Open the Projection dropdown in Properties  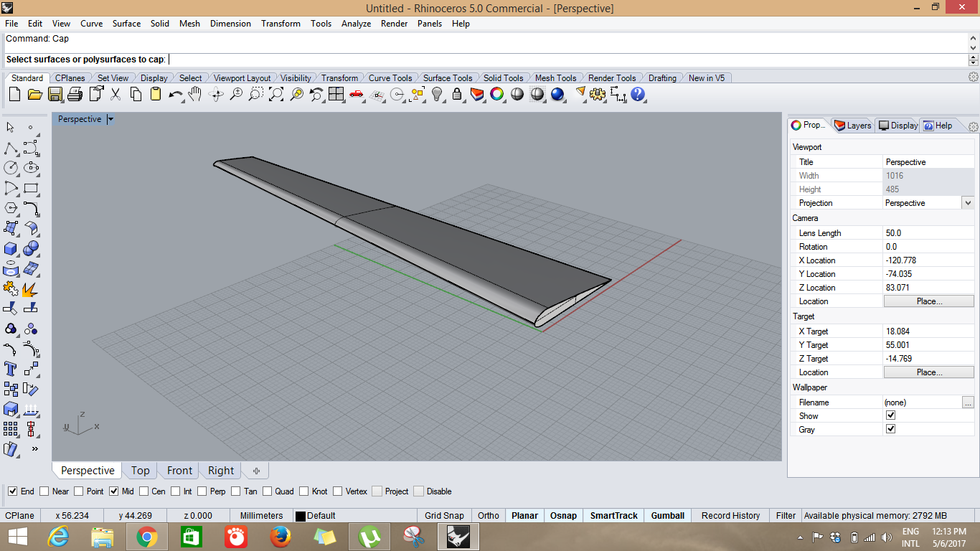[968, 203]
